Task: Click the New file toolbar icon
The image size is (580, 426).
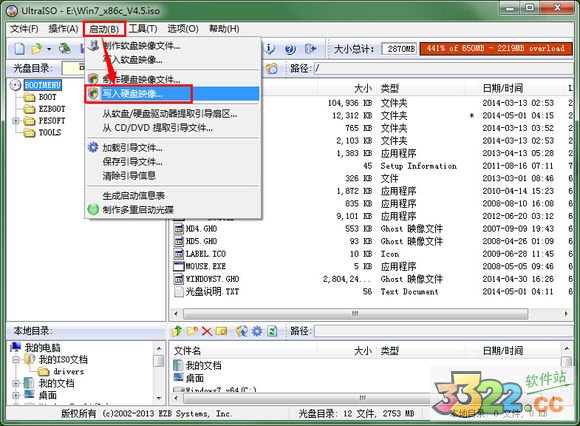Action: pos(20,48)
